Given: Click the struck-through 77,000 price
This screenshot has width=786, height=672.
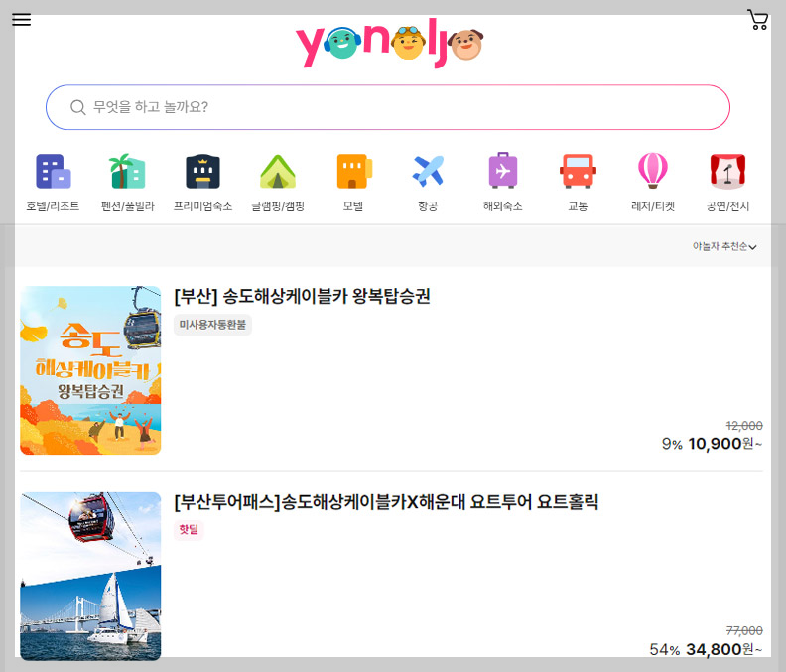Looking at the screenshot, I should point(744,631).
